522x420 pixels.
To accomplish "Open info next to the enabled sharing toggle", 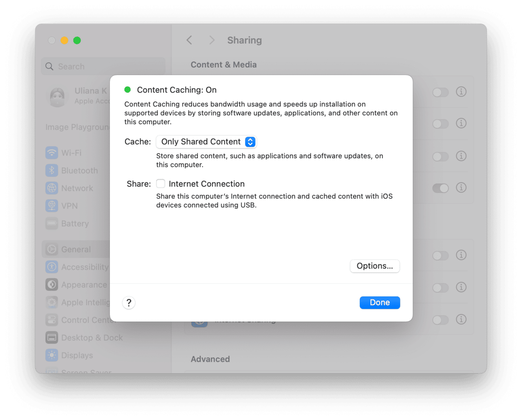I will click(461, 188).
